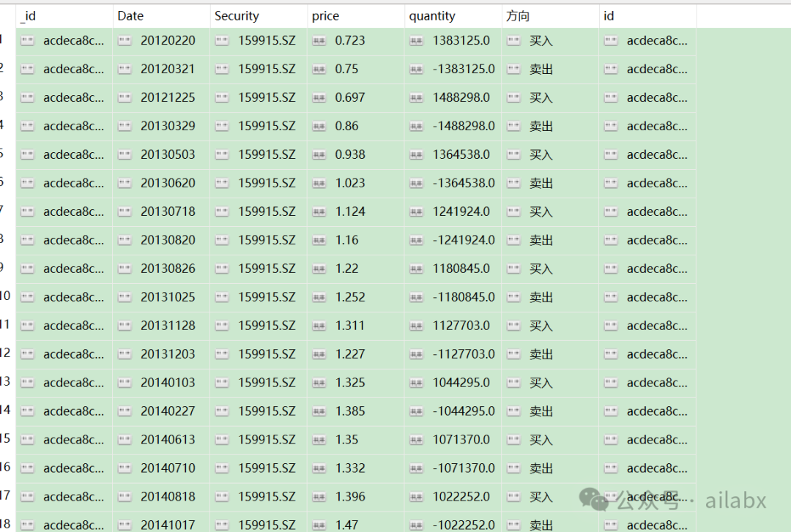
Task: Click quantity value 1044295.0
Action: coord(461,383)
